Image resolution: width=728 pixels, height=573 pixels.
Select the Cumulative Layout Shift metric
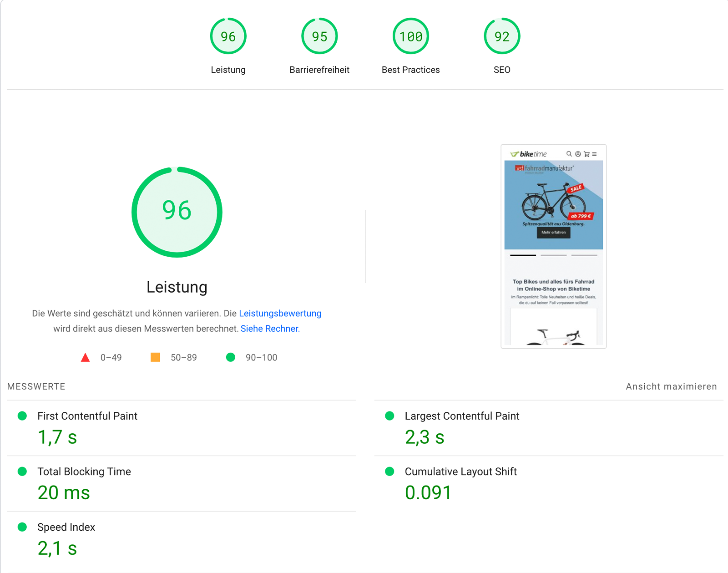point(460,472)
